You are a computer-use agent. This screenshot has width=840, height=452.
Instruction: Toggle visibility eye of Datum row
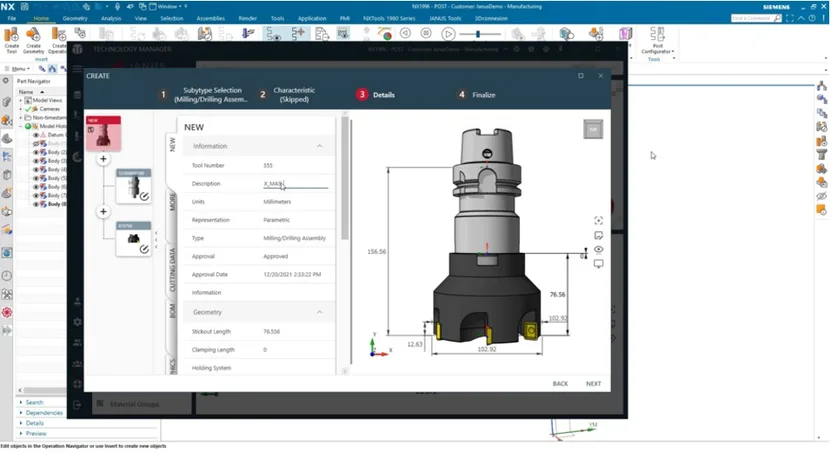36,135
